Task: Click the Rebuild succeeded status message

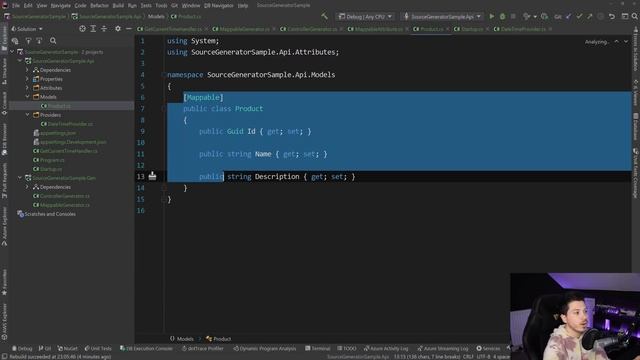Action: click(x=60, y=357)
